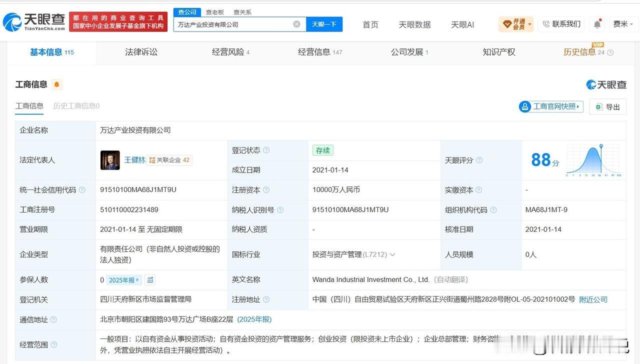
Task: Click the help icon next to 注册地址
Action: 266,299
